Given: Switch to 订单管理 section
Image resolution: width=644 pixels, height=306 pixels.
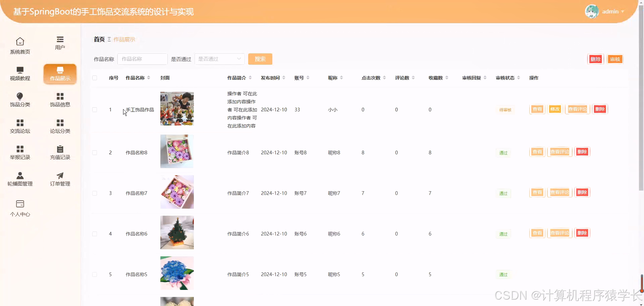Looking at the screenshot, I should point(60,178).
